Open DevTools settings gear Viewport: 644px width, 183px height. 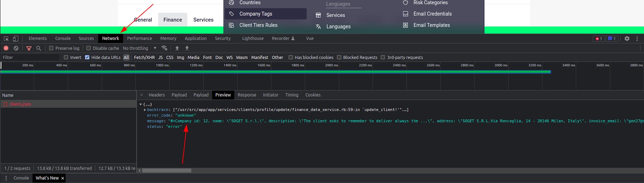point(627,39)
